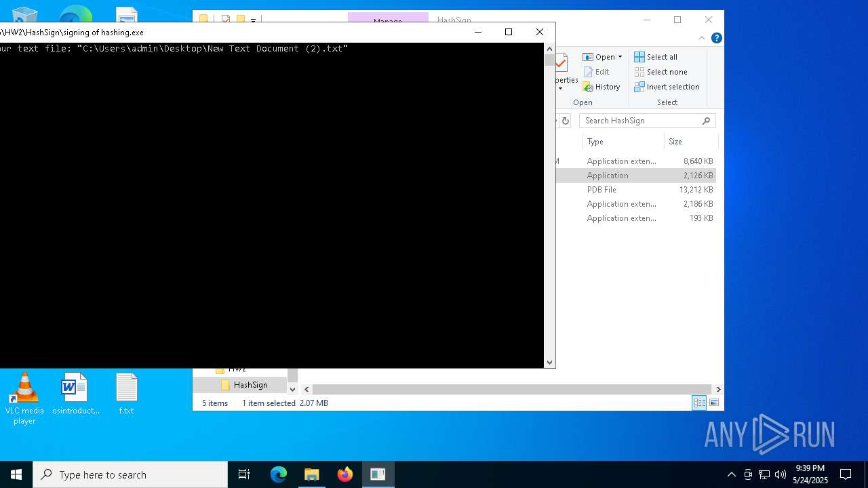Click Select none in ribbon

[x=660, y=72]
